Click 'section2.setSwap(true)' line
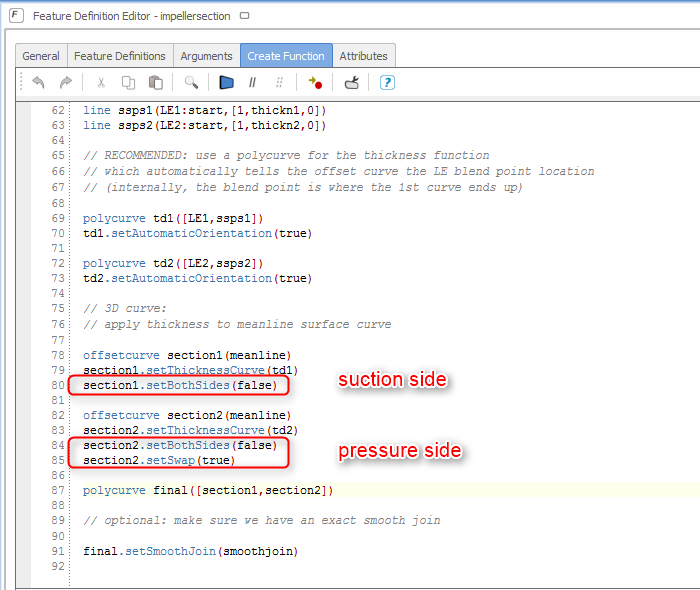 click(x=159, y=460)
